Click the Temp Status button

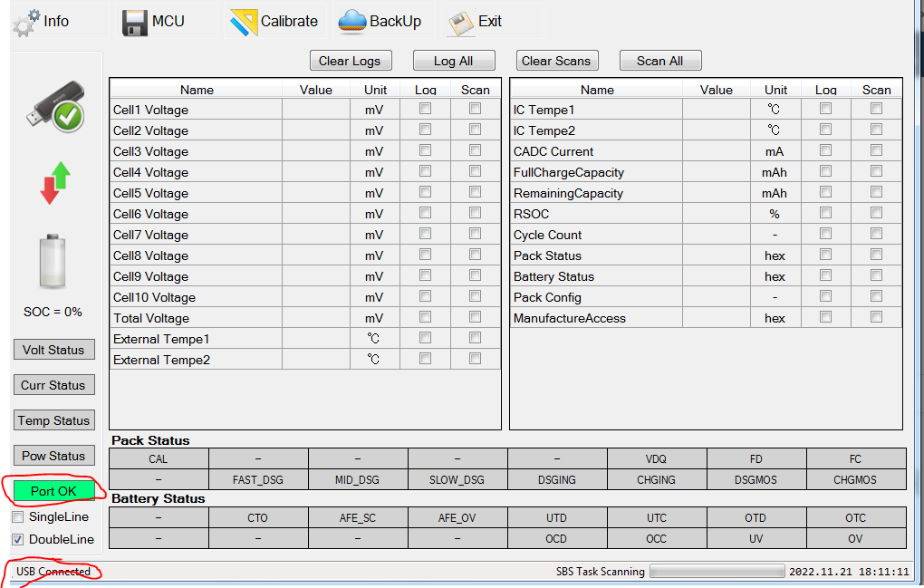pos(53,420)
